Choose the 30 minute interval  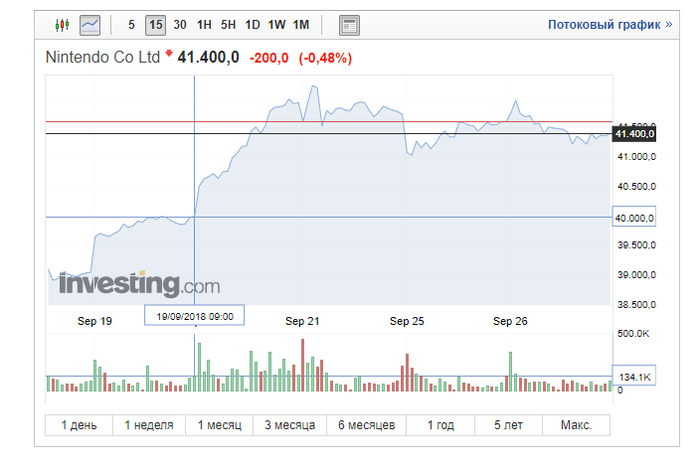tap(180, 24)
